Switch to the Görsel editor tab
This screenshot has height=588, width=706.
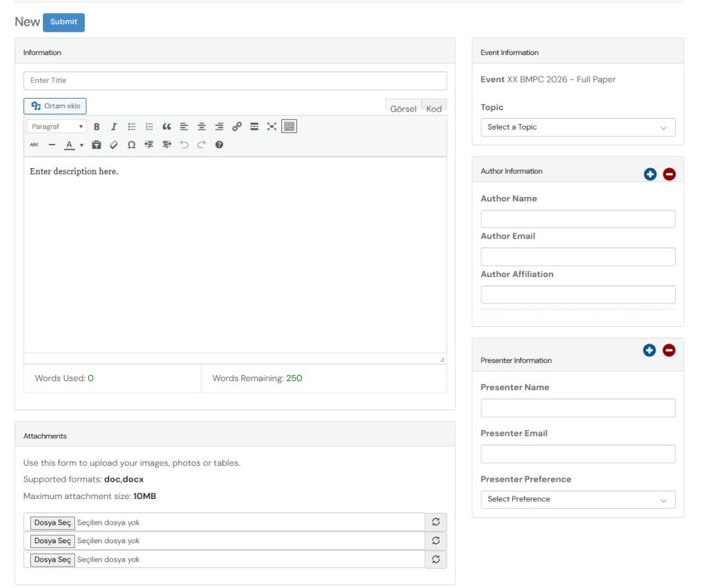pos(403,109)
